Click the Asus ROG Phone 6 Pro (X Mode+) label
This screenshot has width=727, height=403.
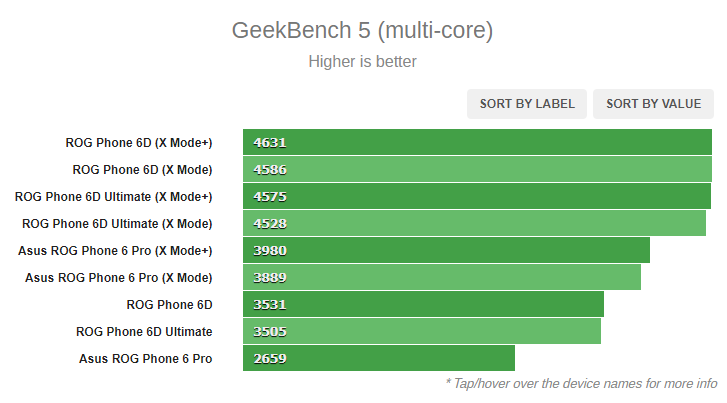[115, 251]
